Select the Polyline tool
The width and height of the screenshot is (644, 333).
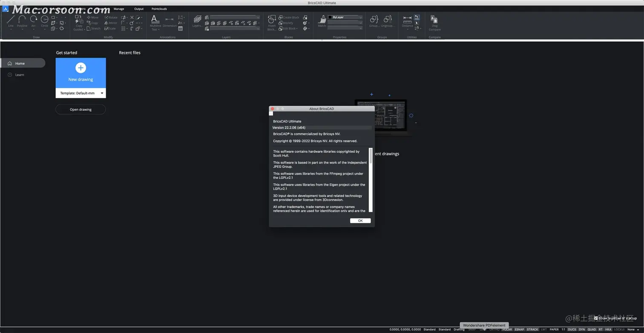pyautogui.click(x=22, y=21)
